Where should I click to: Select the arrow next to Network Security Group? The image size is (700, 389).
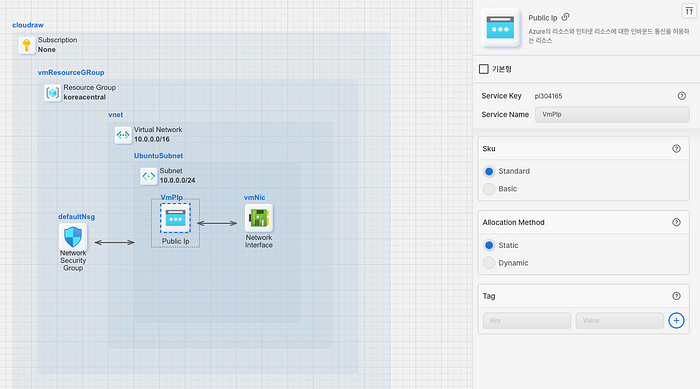click(x=114, y=243)
